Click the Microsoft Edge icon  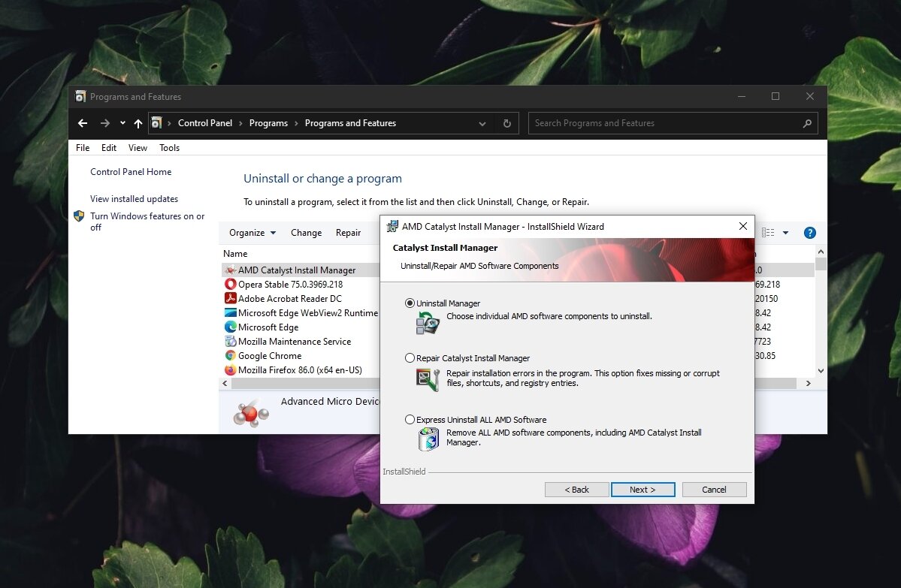click(230, 327)
